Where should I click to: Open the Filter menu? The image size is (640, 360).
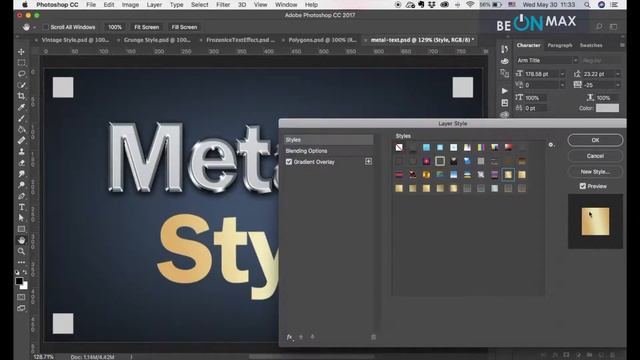tap(223, 5)
